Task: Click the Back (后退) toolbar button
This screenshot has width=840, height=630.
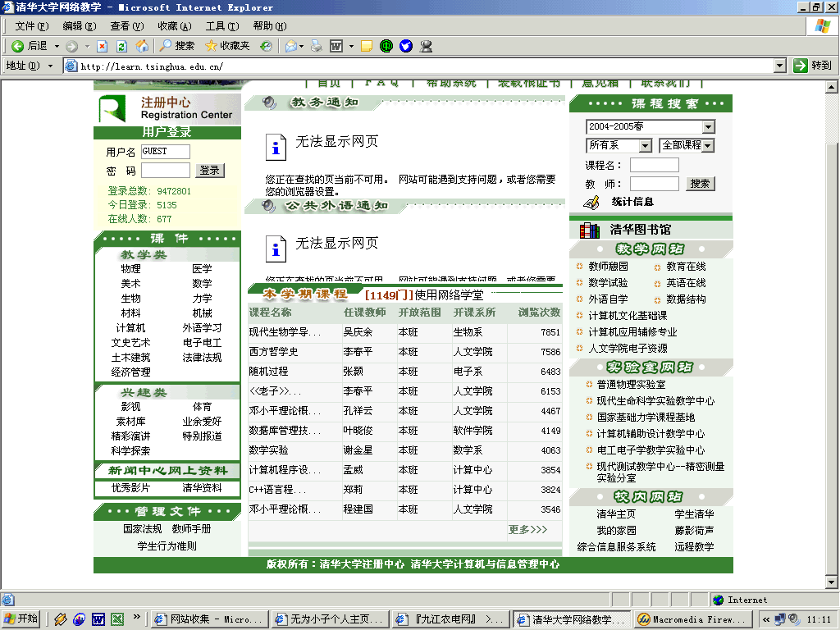Action: [29, 46]
